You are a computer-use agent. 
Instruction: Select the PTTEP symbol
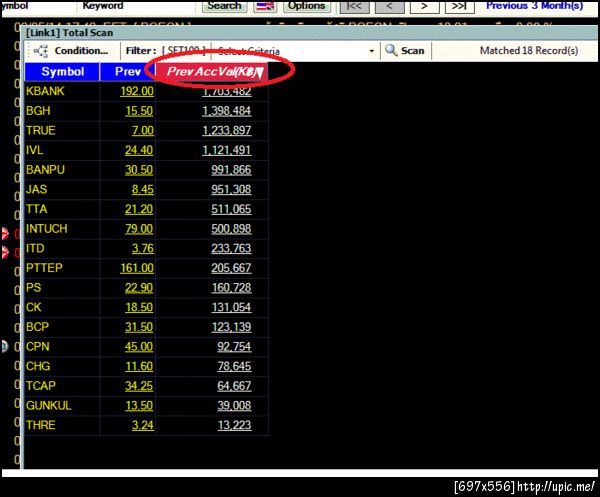click(44, 268)
